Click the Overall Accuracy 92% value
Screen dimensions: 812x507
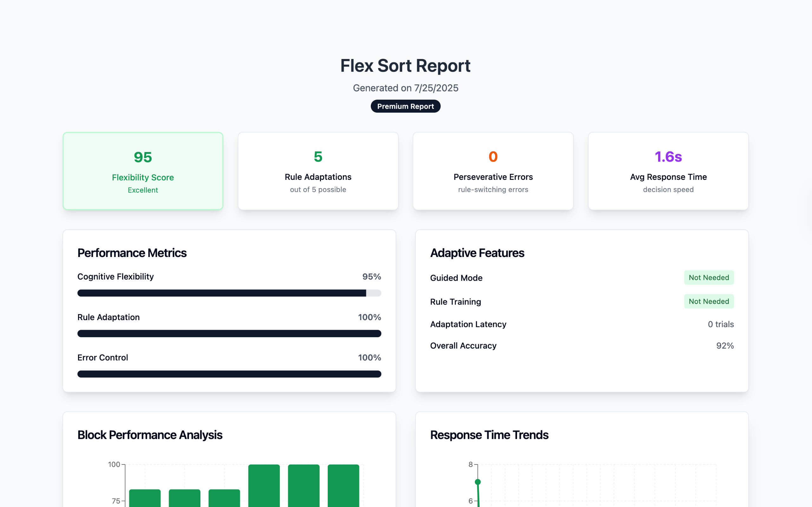pyautogui.click(x=725, y=346)
